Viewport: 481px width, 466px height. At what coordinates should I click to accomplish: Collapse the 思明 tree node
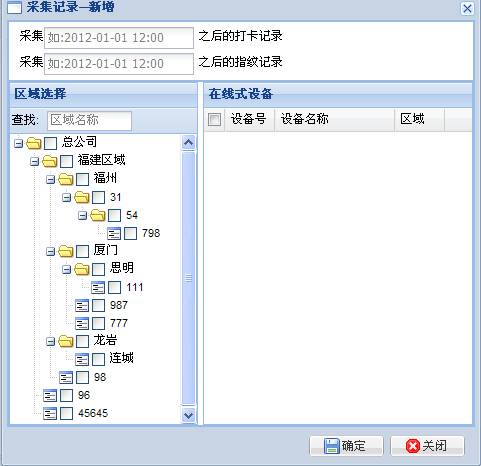[x=66, y=269]
